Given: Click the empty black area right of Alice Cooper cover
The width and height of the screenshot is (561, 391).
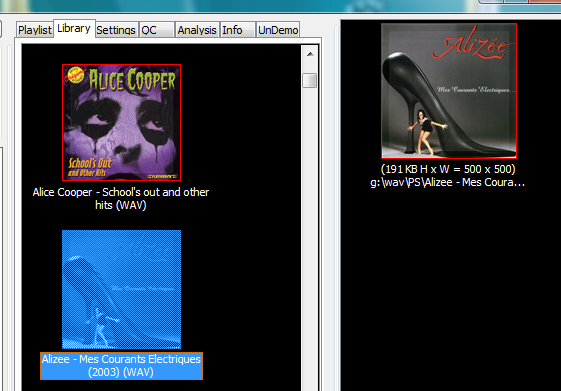Looking at the screenshot, I should tap(242, 122).
